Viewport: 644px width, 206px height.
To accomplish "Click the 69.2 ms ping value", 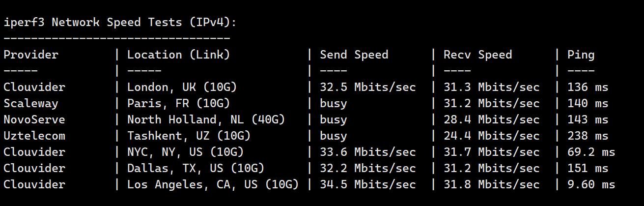I will pyautogui.click(x=591, y=152).
